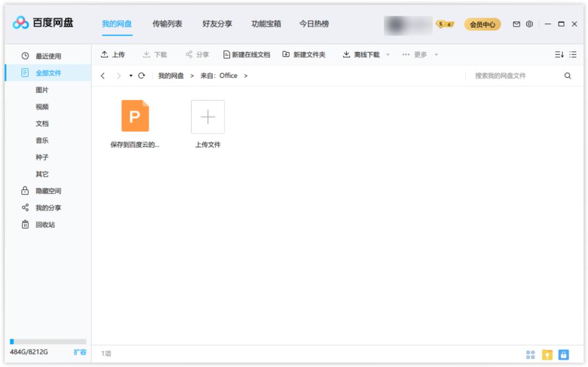Open the 会员中心 membership button

click(482, 24)
